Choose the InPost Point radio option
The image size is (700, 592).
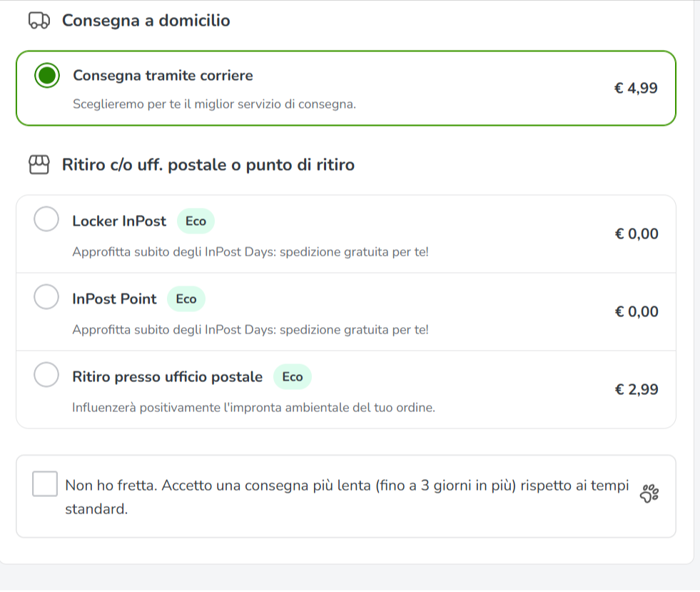coord(46,296)
